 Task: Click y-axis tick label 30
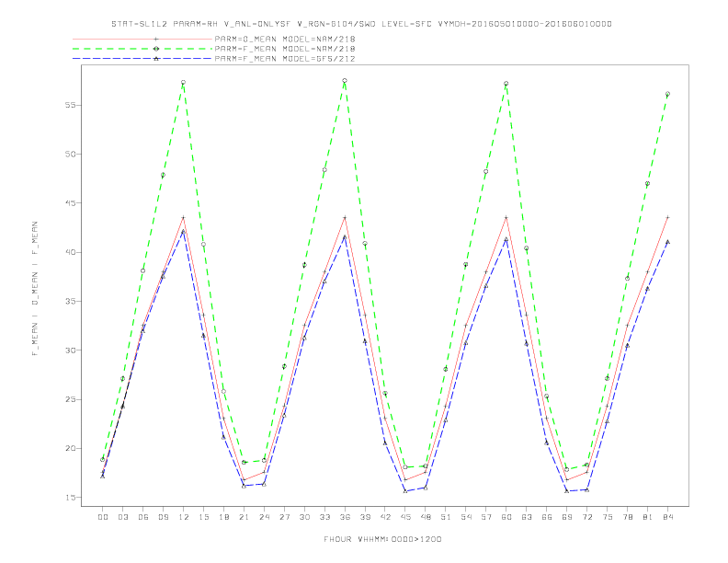(x=70, y=350)
